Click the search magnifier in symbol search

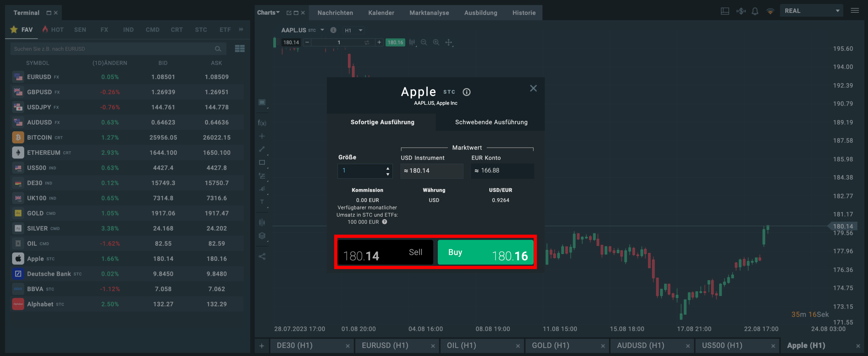[218, 49]
